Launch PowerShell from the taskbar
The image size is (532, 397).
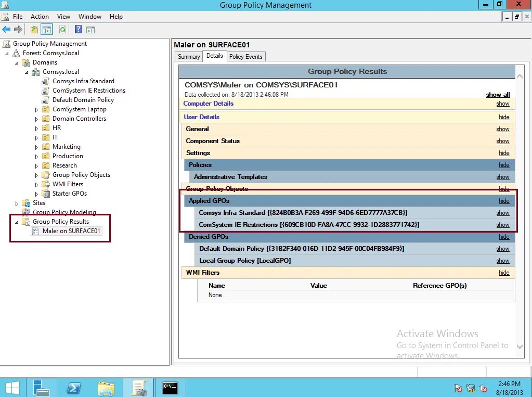(74, 388)
